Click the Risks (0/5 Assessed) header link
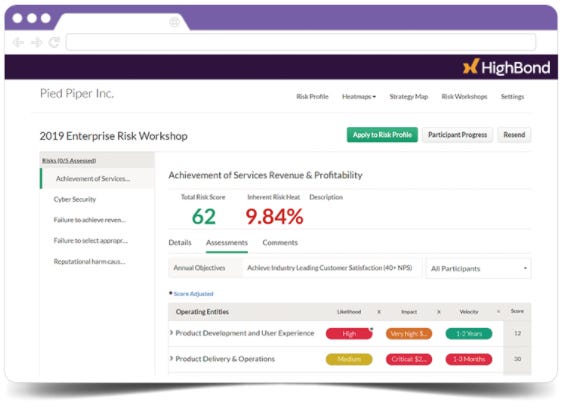The height and width of the screenshot is (409, 563). pos(69,161)
